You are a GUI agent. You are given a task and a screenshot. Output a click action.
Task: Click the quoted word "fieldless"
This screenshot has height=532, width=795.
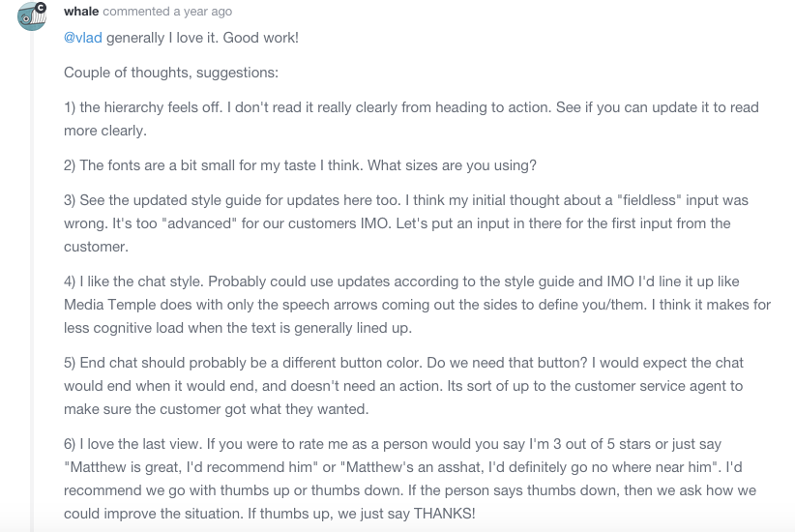650,200
